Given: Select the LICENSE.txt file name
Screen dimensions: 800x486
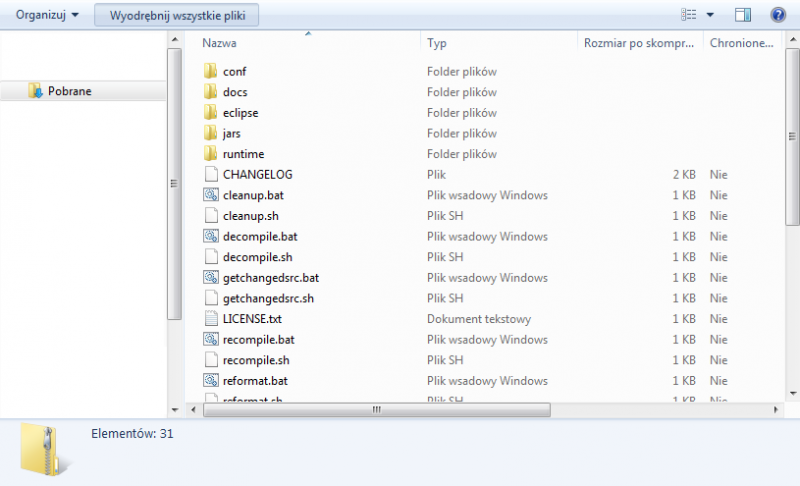Looking at the screenshot, I should click(x=252, y=319).
